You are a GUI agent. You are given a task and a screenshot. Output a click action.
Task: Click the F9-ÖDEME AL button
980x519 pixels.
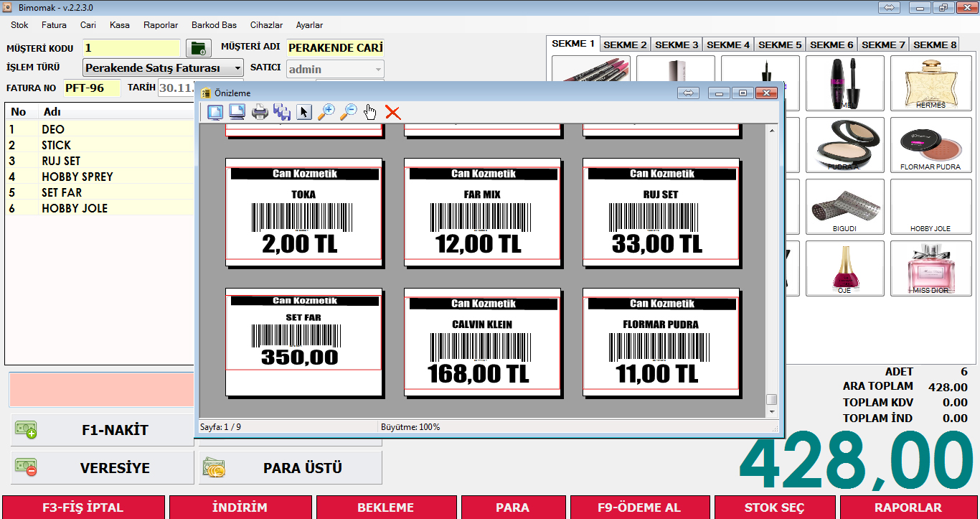tap(639, 507)
